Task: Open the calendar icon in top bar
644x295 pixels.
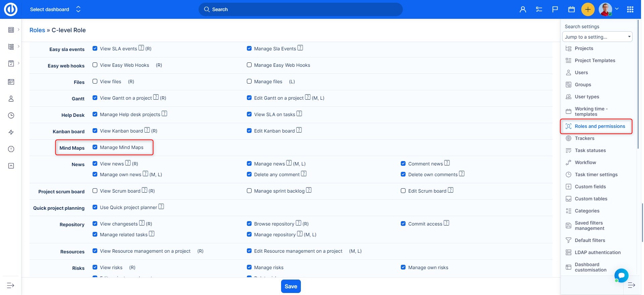Action: [x=572, y=9]
